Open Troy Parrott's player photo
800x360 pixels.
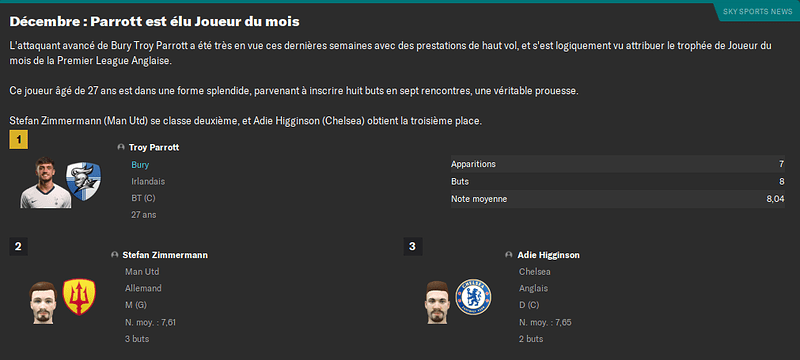point(45,183)
